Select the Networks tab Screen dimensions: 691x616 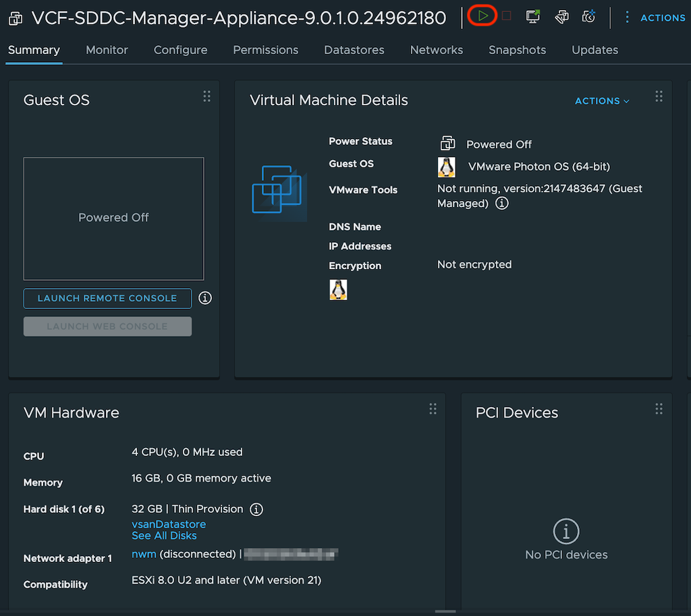(437, 50)
